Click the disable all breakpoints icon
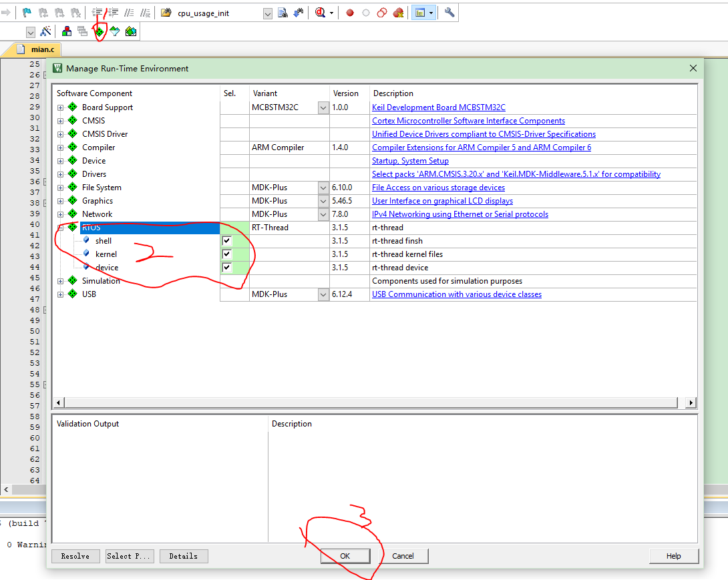 (x=381, y=13)
